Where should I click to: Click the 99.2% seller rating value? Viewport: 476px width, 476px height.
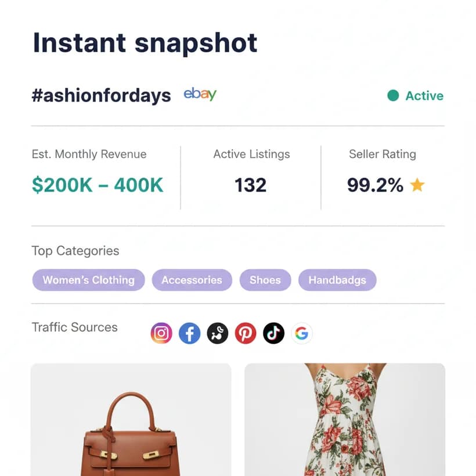[x=375, y=185]
